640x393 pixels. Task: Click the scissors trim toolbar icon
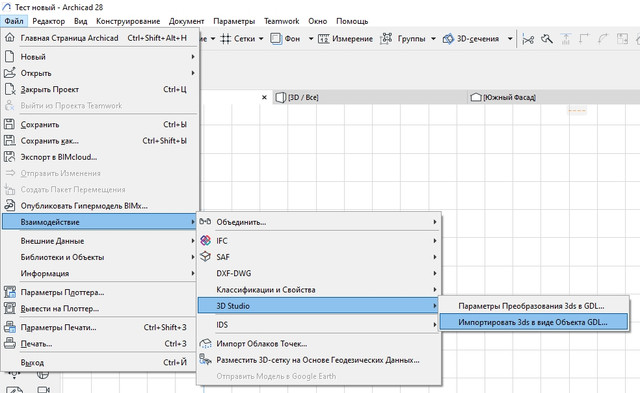coord(528,40)
